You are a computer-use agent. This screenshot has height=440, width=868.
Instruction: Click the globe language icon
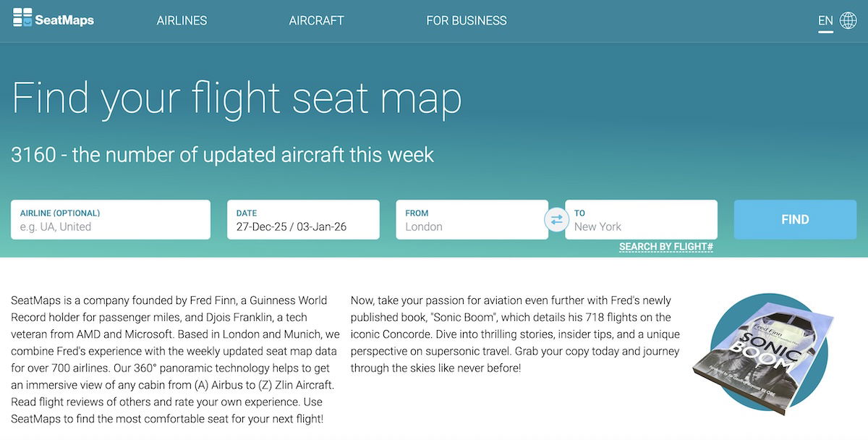pos(848,20)
